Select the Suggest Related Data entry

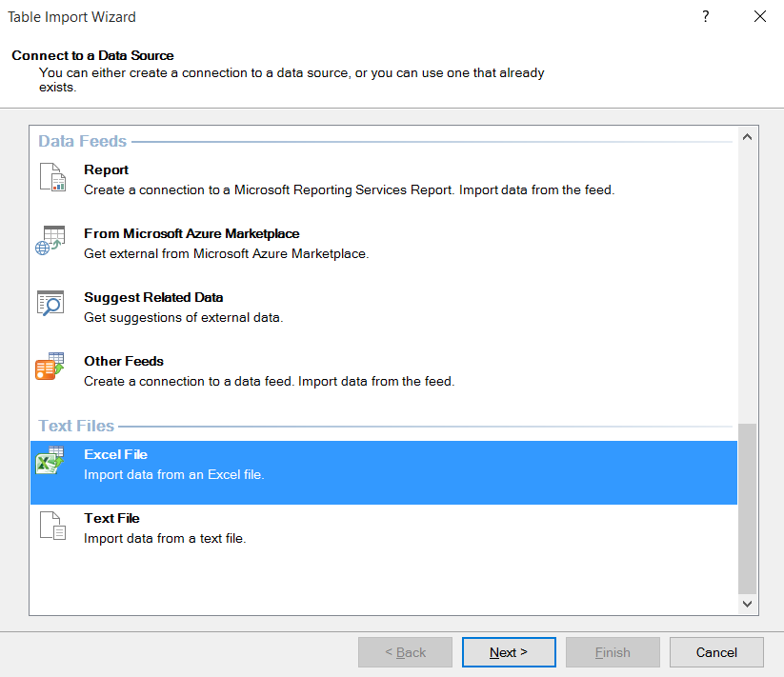click(153, 297)
